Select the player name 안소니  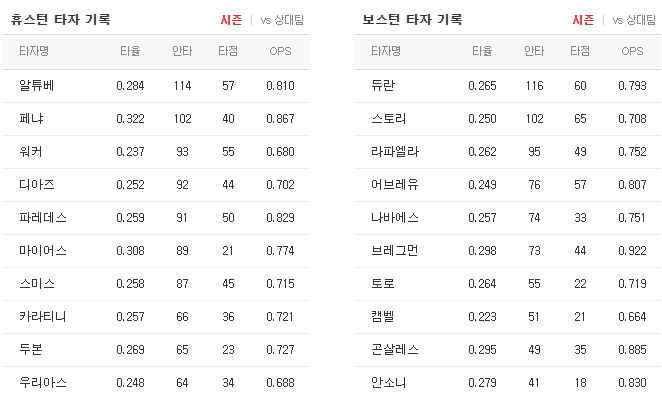pyautogui.click(x=389, y=383)
